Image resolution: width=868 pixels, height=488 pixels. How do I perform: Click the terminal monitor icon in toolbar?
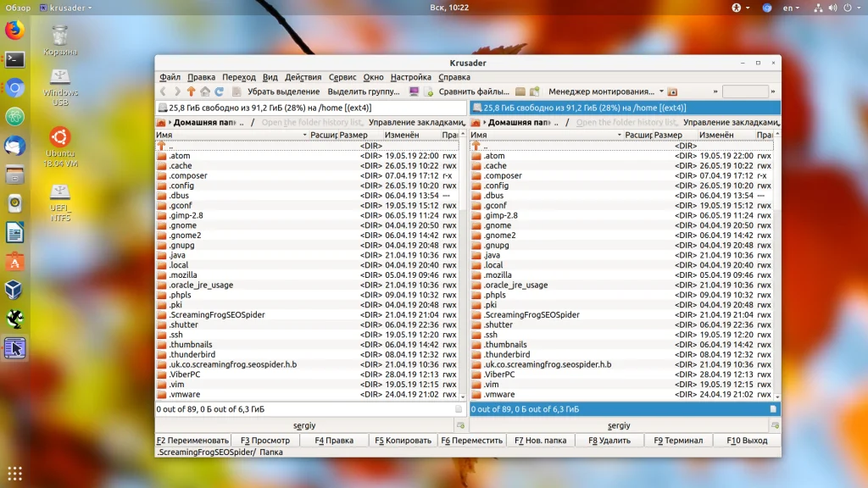pos(414,91)
